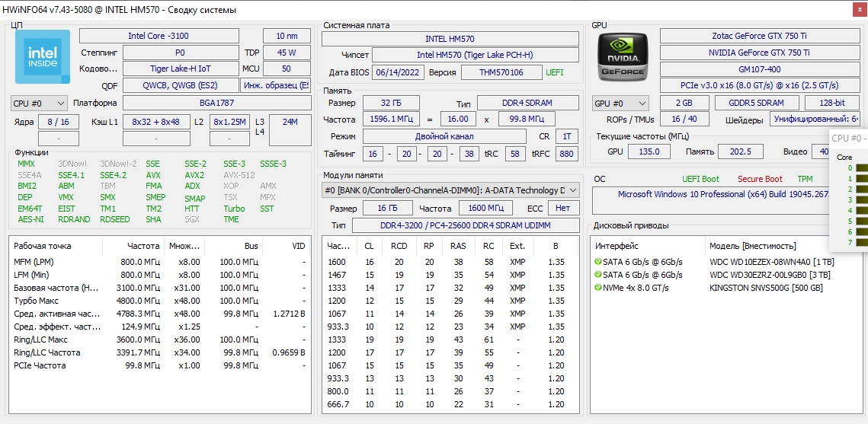
Task: Expand the memory module BANK 0 dropdown
Action: coord(450,190)
